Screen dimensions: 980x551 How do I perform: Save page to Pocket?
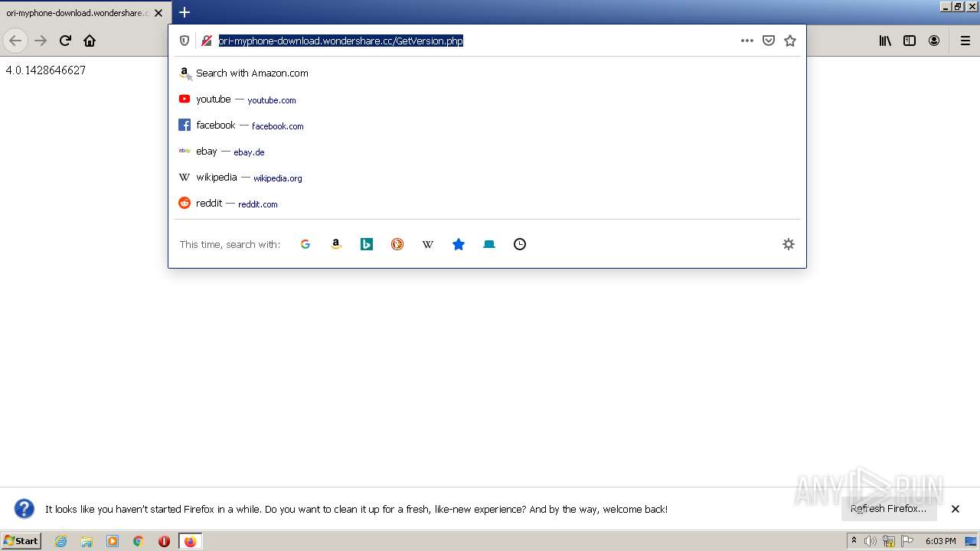click(769, 41)
